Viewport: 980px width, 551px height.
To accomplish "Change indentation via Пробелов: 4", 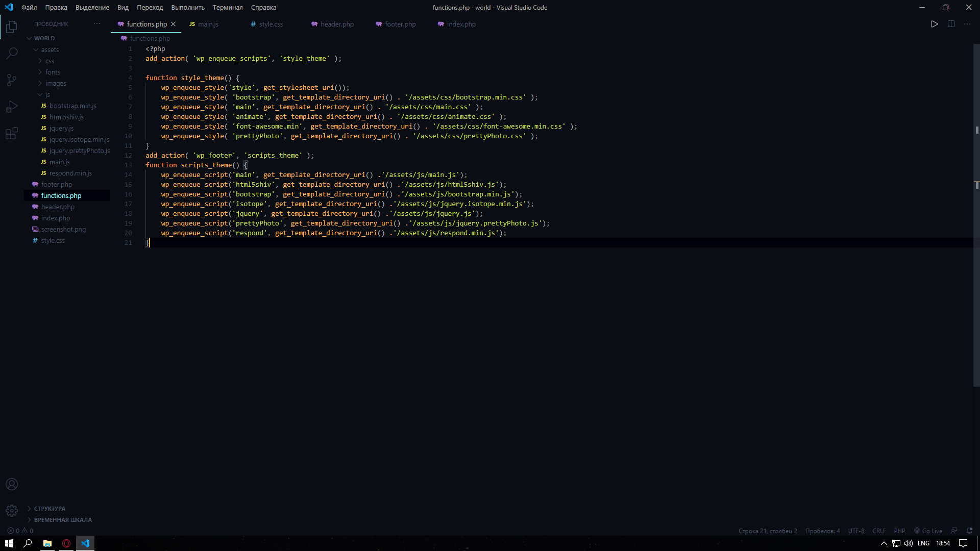I will (822, 531).
